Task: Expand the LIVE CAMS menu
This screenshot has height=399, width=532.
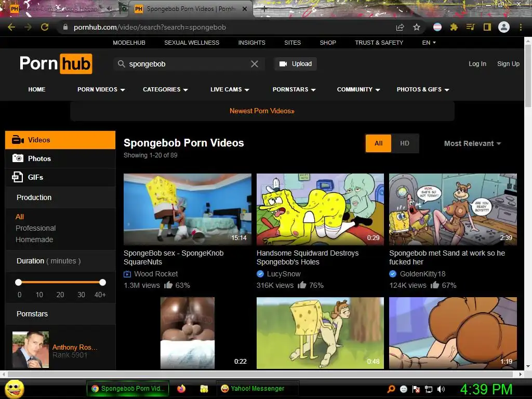Action: (x=230, y=89)
